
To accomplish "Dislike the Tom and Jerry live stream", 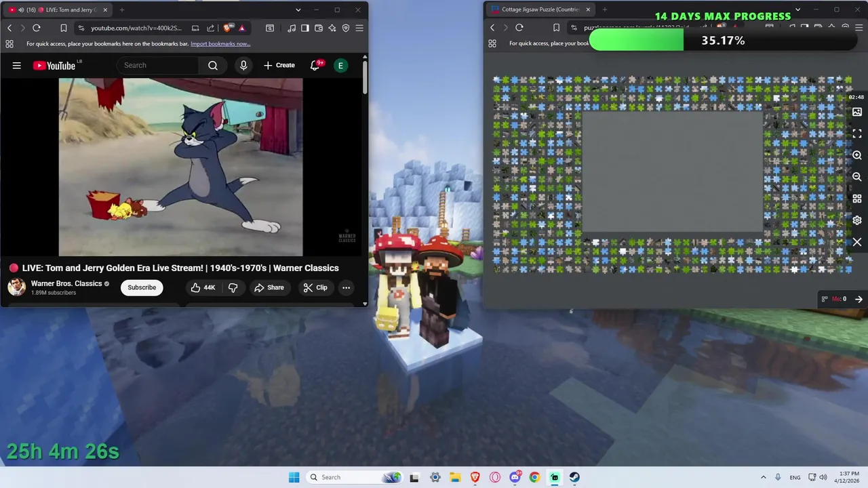I will point(233,287).
